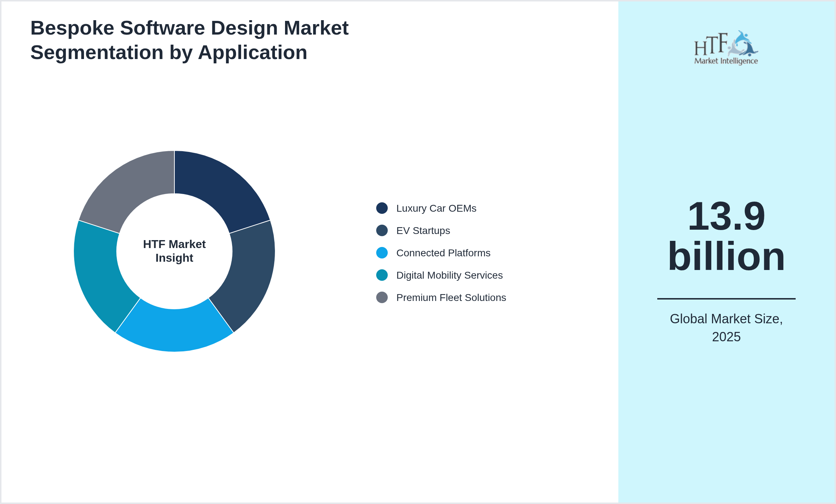The image size is (836, 504).
Task: Click the Connected Platforms legend dot
Action: [x=382, y=253]
